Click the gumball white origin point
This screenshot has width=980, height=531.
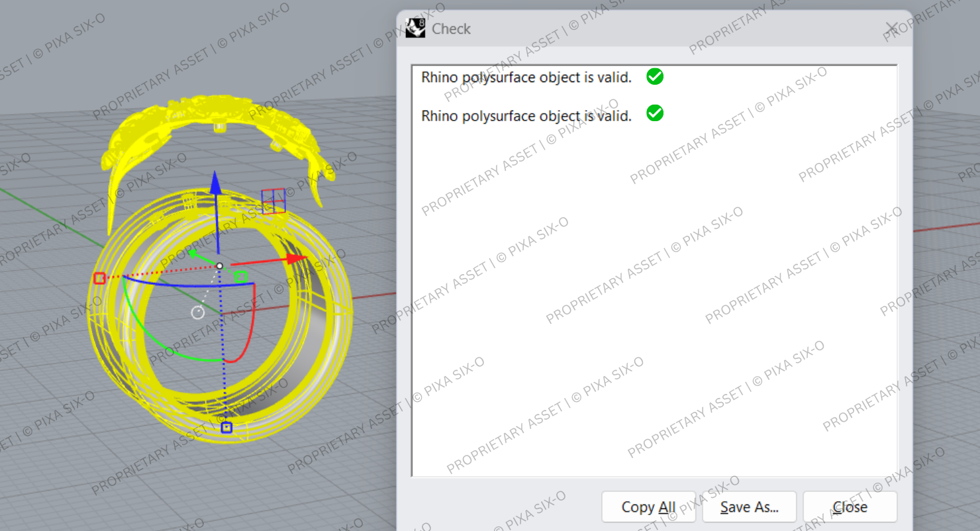tap(219, 265)
